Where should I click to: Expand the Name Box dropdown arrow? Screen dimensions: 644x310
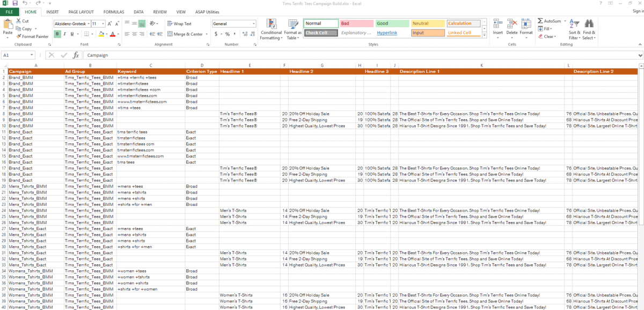click(32, 55)
